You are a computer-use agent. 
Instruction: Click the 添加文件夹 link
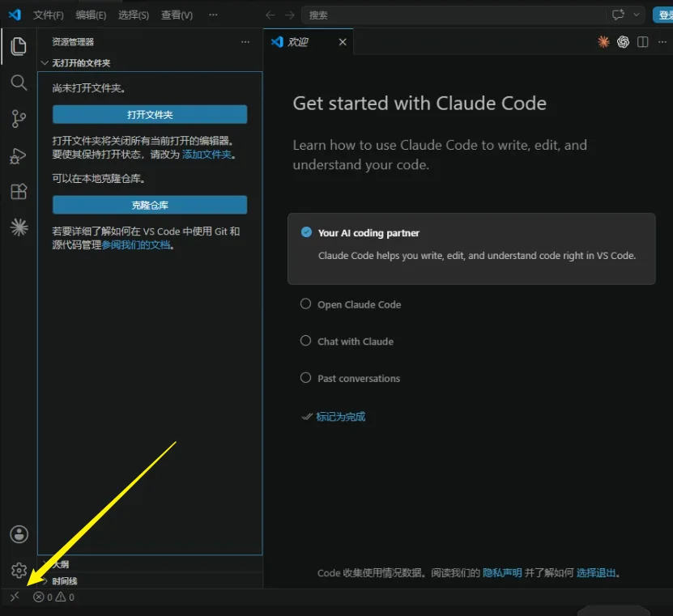(x=207, y=155)
